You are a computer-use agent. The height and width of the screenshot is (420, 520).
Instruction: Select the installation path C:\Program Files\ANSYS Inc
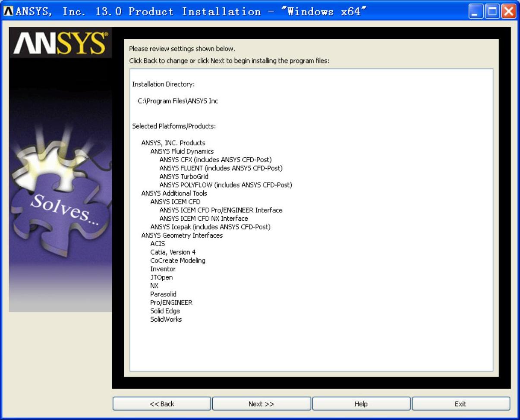[x=178, y=101]
